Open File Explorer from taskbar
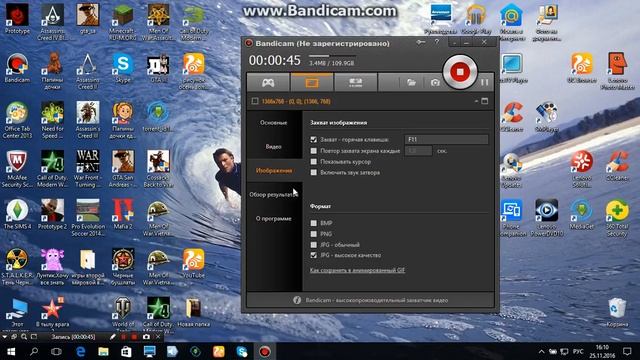Screen dimensions: 640x360 (x=103, y=351)
